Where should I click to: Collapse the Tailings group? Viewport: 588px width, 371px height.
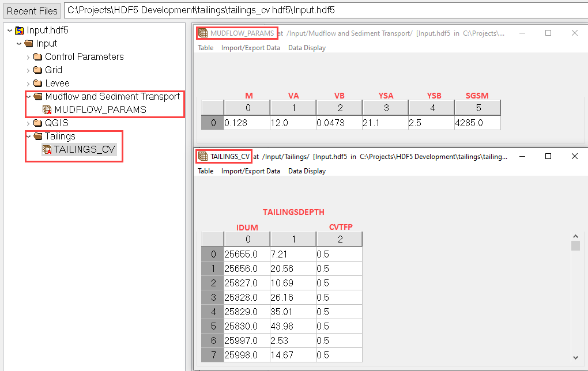click(x=28, y=136)
